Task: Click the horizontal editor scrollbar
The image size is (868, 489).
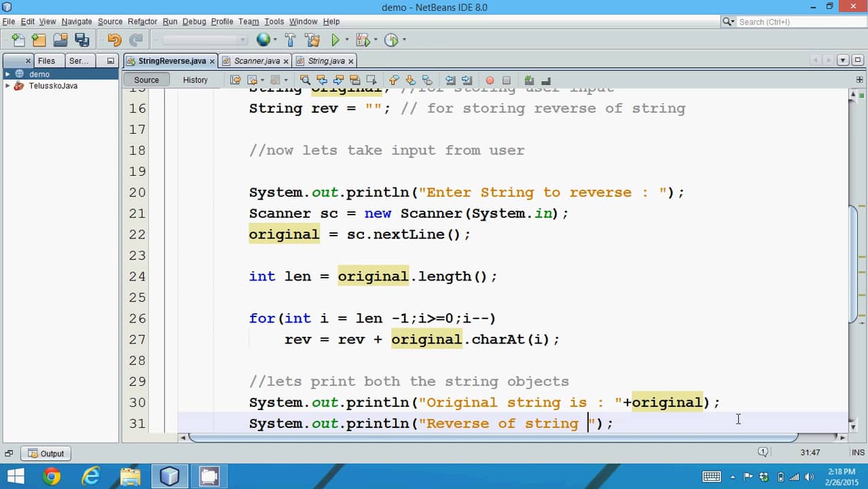Action: coord(492,437)
